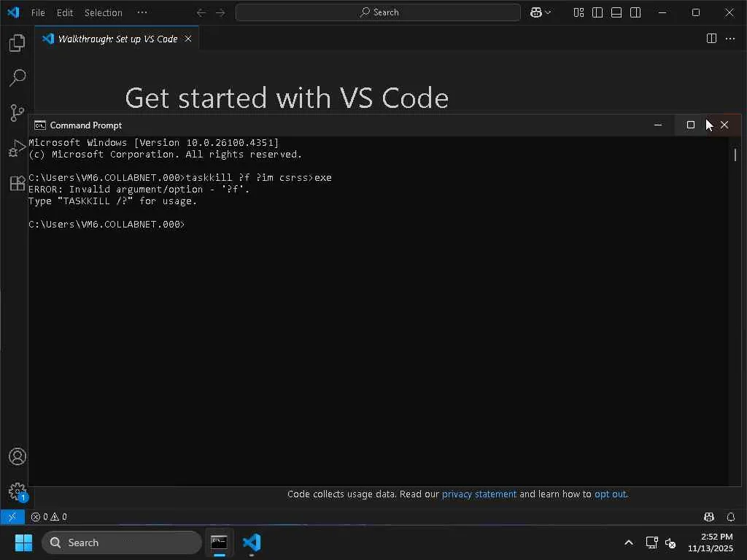The image size is (747, 560).
Task: Click the 'ERROR: Invalid argument/option' line
Action: 139,190
